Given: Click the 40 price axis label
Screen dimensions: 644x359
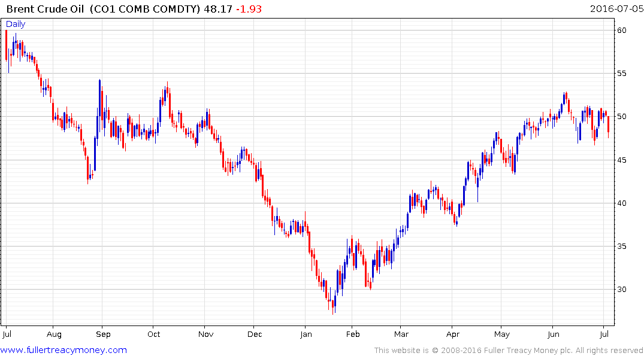Looking at the screenshot, I should point(621,203).
